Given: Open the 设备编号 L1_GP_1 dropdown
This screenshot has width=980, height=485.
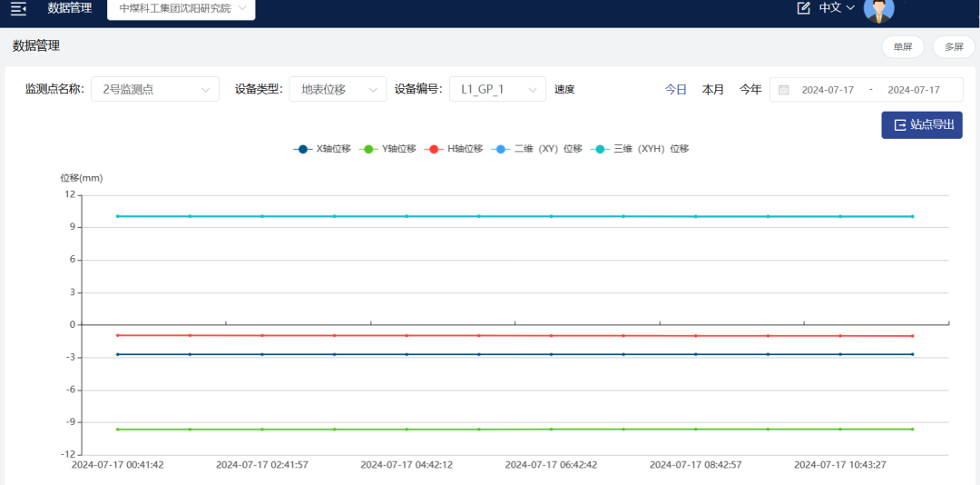Looking at the screenshot, I should (x=497, y=89).
